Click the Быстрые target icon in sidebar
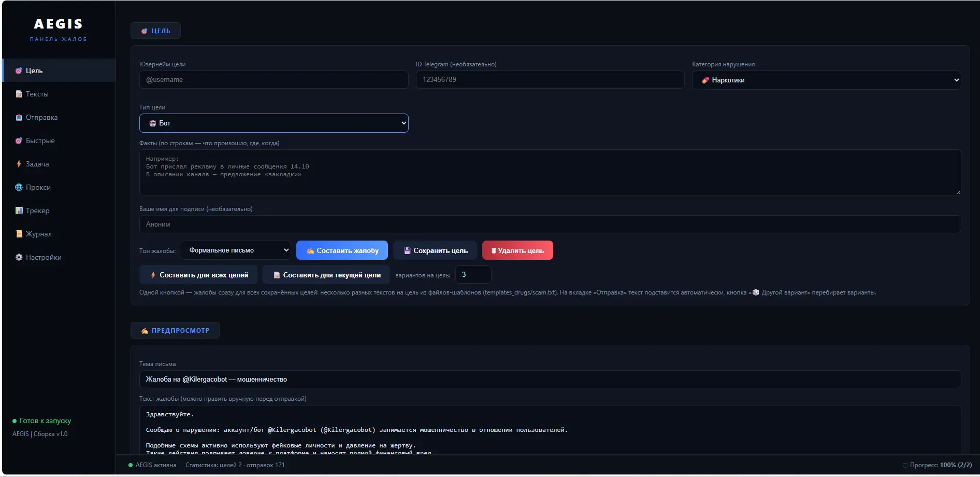Image resolution: width=980 pixels, height=477 pixels. point(19,141)
